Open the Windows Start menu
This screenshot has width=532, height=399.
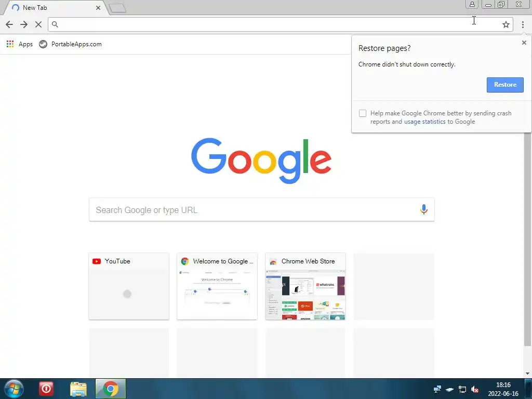point(14,389)
